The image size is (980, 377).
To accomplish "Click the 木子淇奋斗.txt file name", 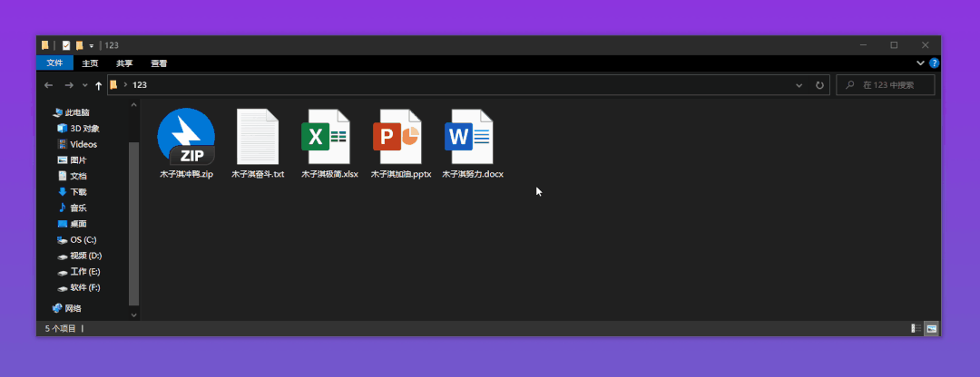I will click(258, 174).
